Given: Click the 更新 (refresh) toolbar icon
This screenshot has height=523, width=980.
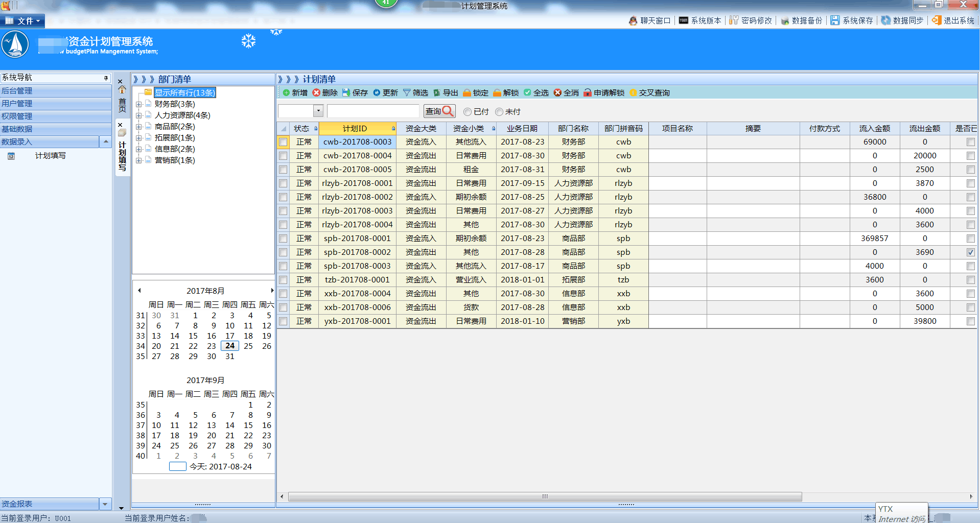Looking at the screenshot, I should point(377,92).
